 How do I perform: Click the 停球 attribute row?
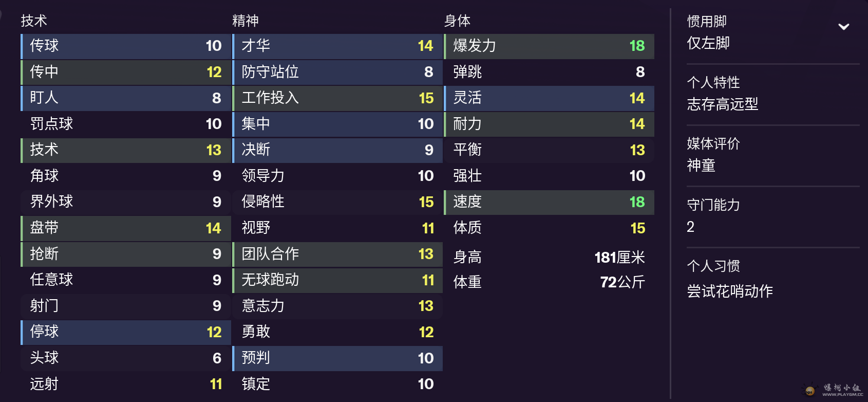[x=126, y=333]
